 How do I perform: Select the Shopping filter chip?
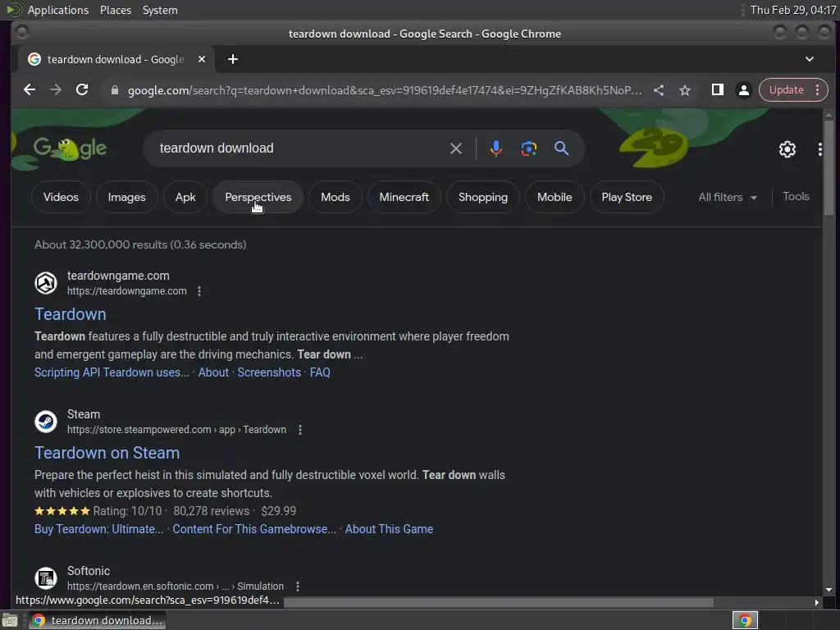[482, 197]
